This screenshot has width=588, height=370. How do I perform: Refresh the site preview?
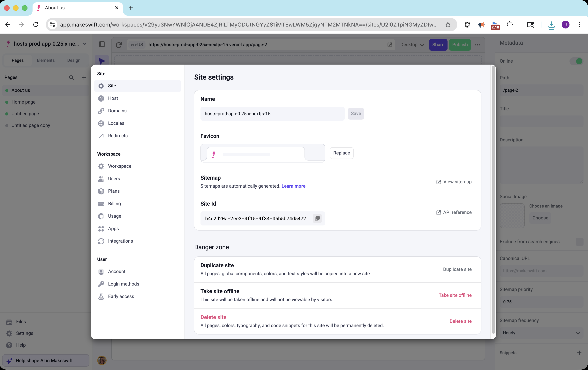[119, 45]
